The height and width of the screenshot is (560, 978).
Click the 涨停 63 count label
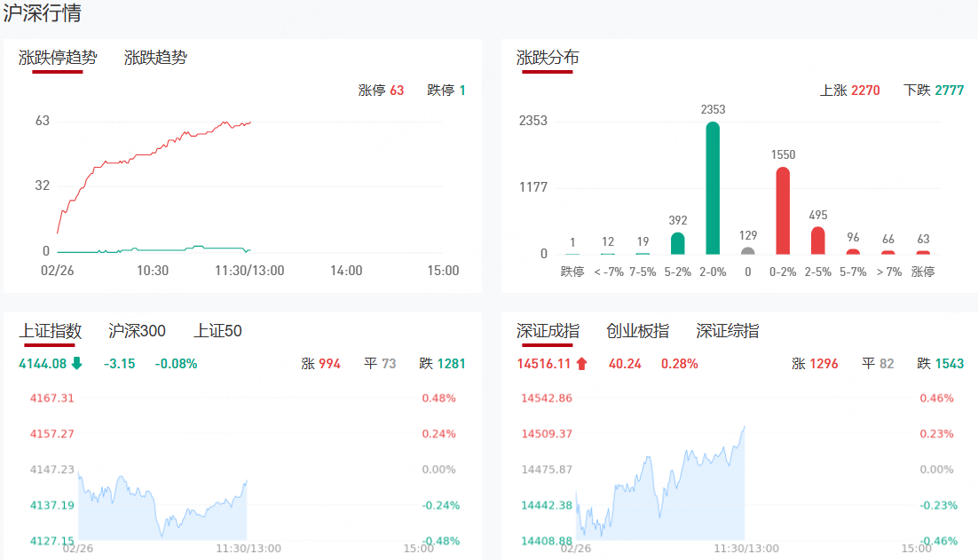pyautogui.click(x=381, y=91)
